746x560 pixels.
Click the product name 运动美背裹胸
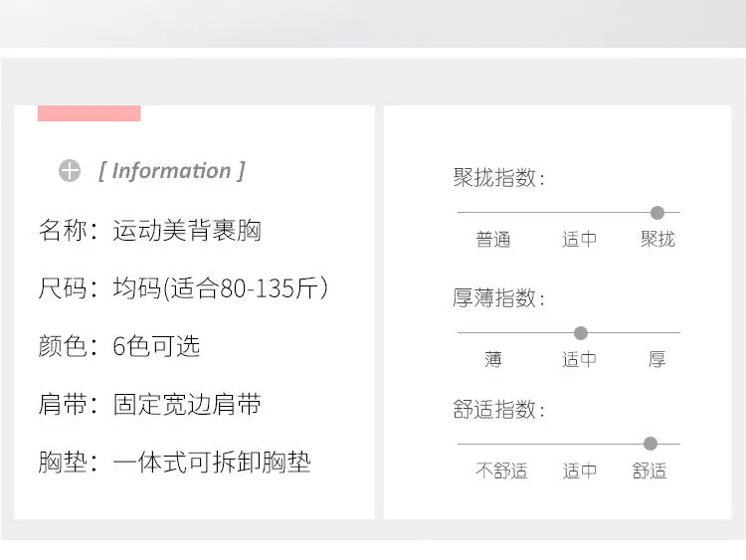coord(187,231)
